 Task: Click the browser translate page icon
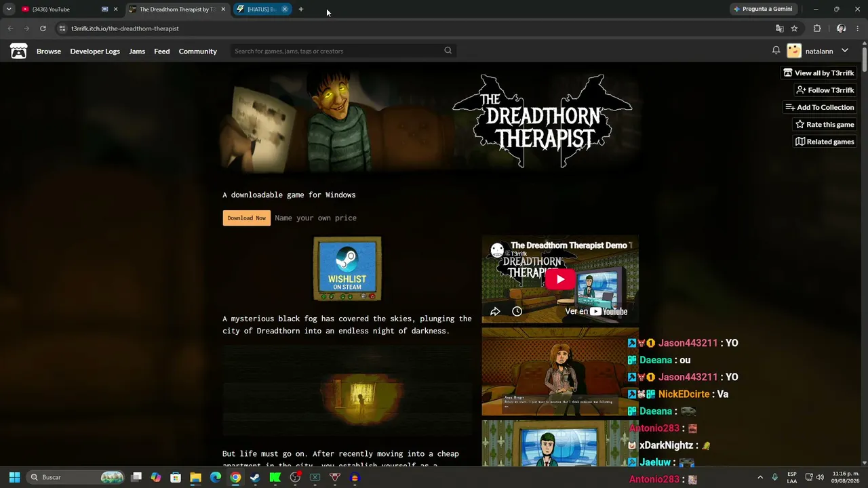click(x=779, y=28)
